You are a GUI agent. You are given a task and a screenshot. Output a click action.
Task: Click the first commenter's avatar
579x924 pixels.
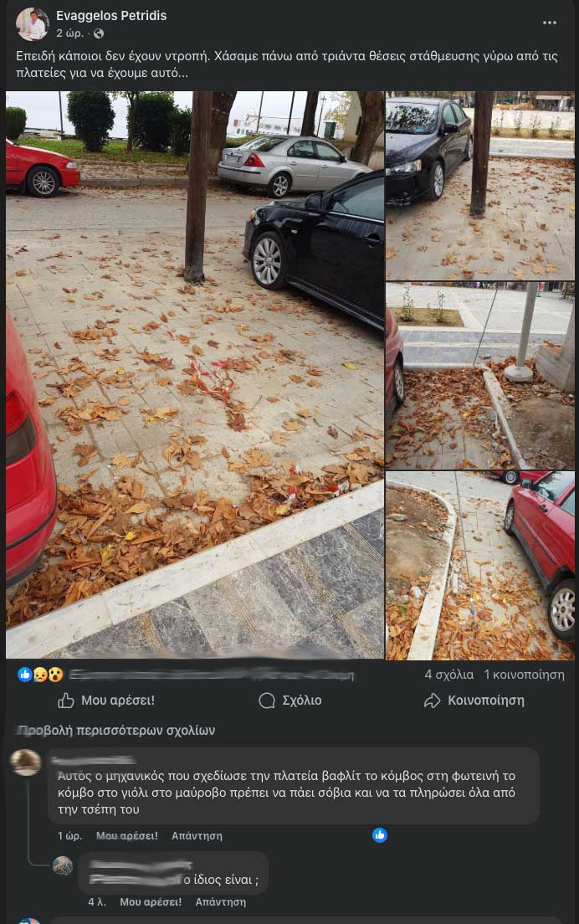[26, 762]
